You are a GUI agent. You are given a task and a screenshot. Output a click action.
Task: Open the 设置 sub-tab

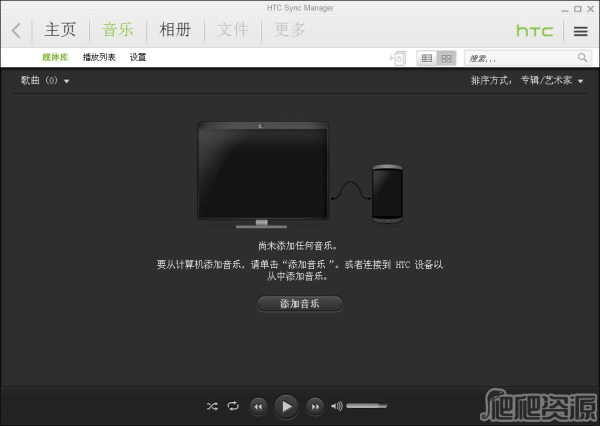click(x=138, y=57)
